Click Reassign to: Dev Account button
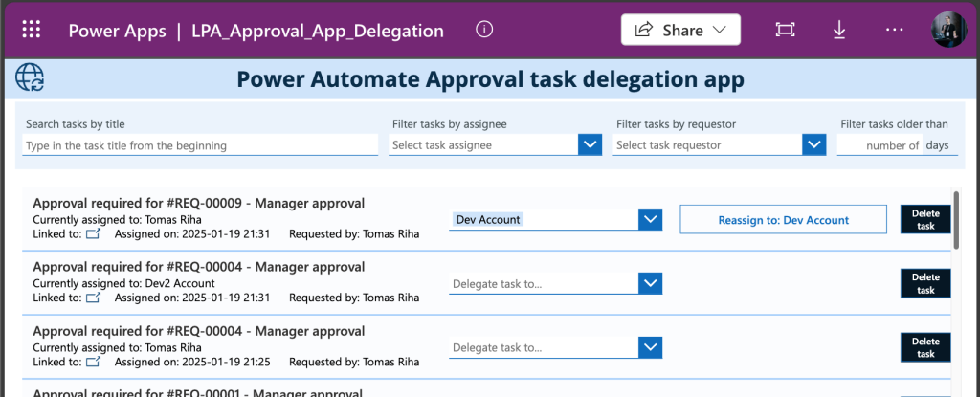This screenshot has width=980, height=397. 783,219
